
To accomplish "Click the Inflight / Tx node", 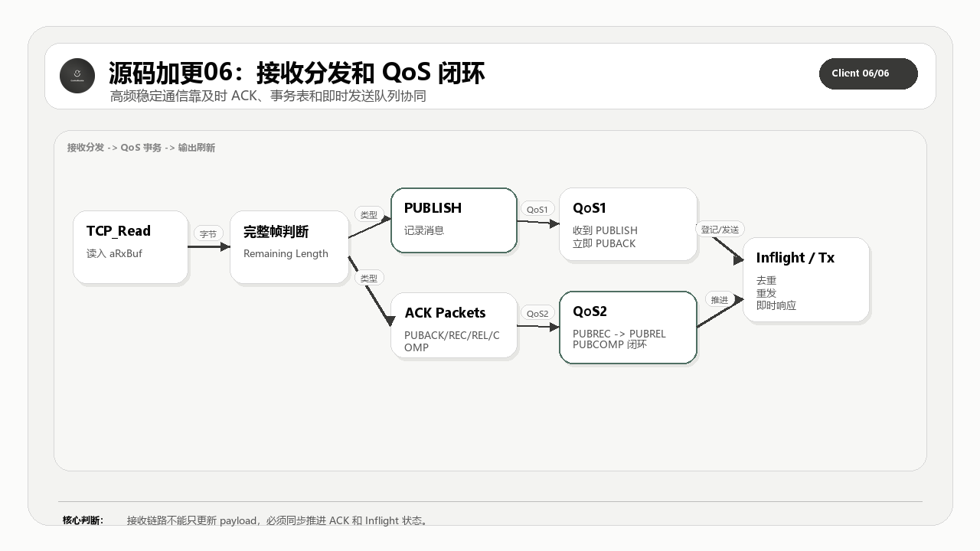I will 806,280.
